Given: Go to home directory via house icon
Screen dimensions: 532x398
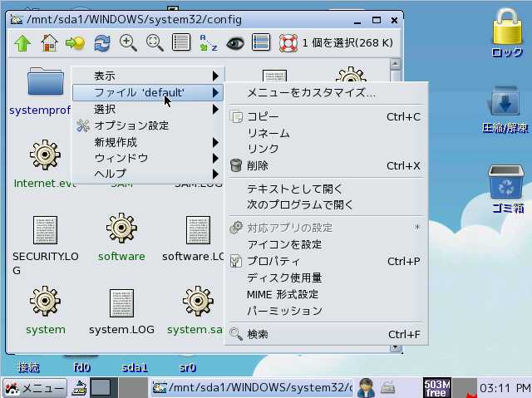Looking at the screenshot, I should pos(49,42).
